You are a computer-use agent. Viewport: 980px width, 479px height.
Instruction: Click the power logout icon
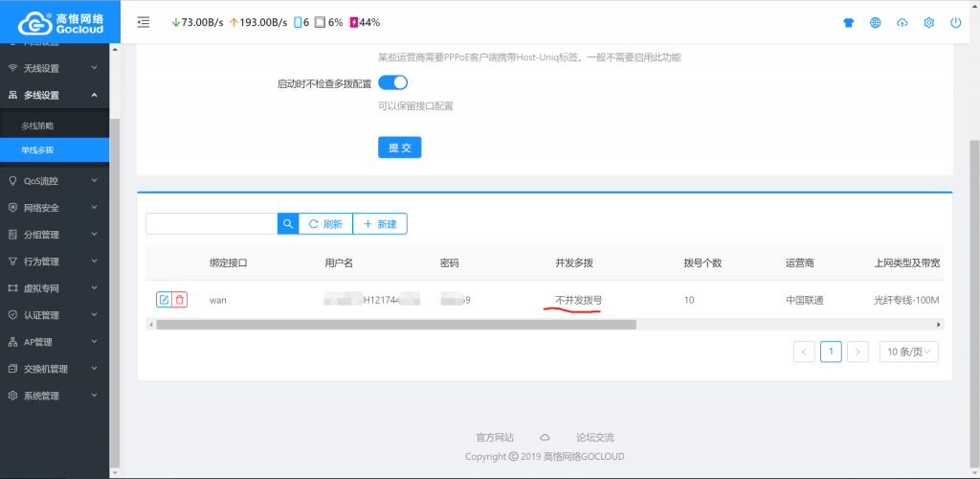pyautogui.click(x=955, y=23)
